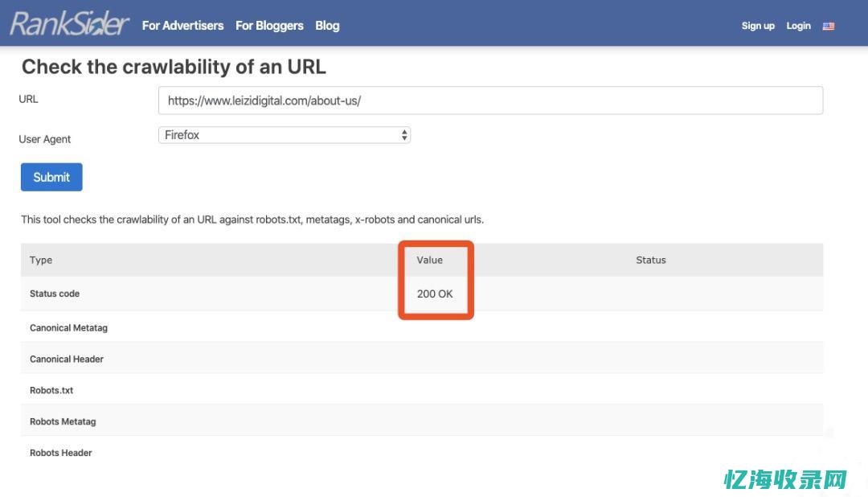Click the Robots.txt row
The image size is (868, 497).
(x=51, y=390)
